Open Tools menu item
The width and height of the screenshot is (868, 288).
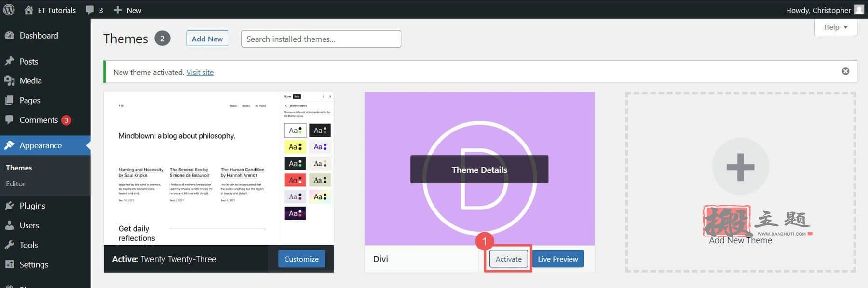(28, 245)
